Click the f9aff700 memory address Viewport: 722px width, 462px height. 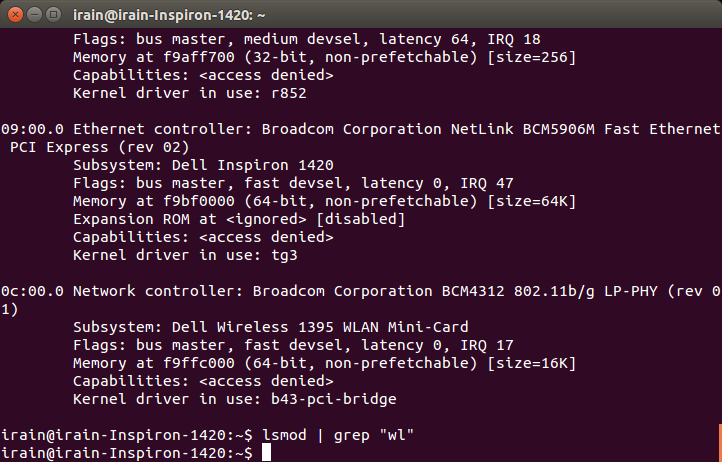(199, 57)
